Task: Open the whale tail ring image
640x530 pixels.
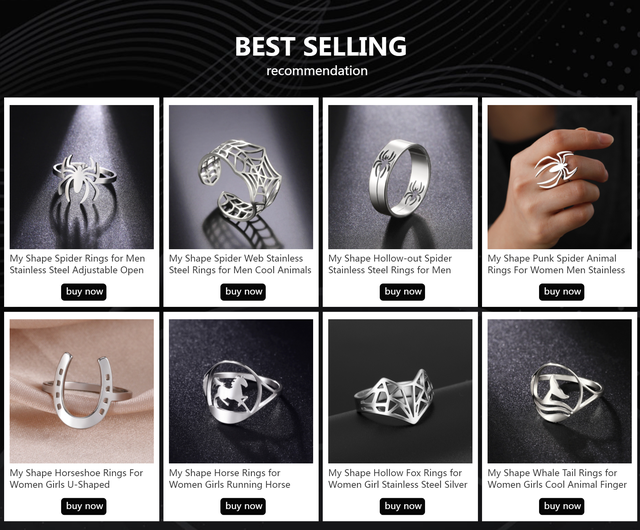Action: pos(560,391)
